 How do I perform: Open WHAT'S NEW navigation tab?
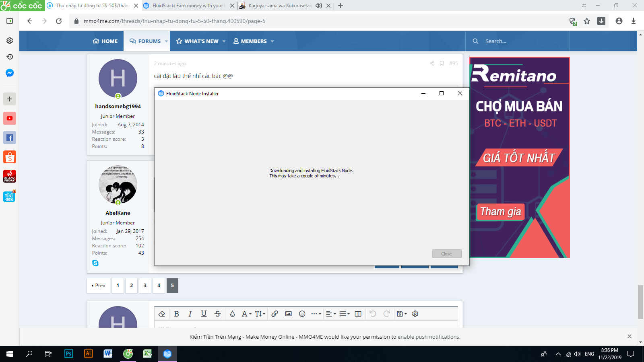point(197,41)
